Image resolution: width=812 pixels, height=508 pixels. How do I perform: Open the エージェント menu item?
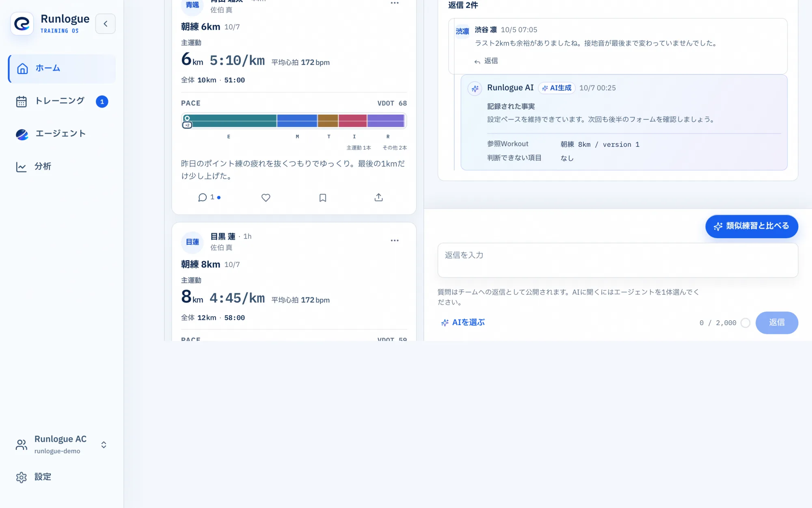62,134
